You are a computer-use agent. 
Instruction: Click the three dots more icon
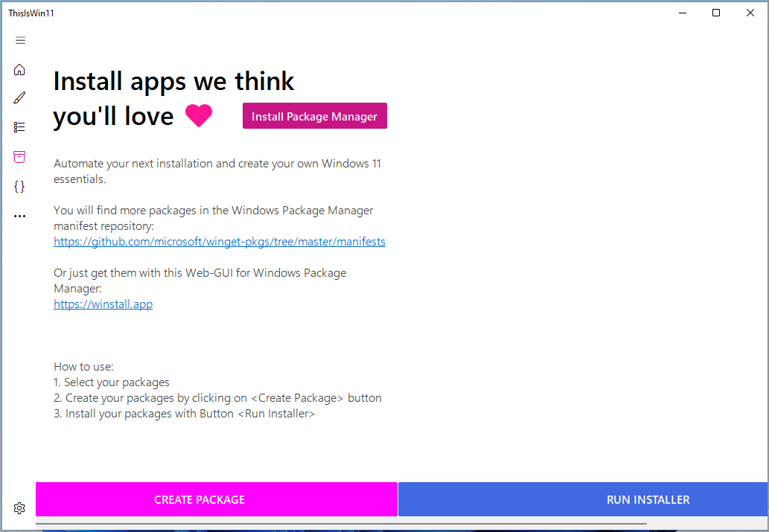(19, 216)
